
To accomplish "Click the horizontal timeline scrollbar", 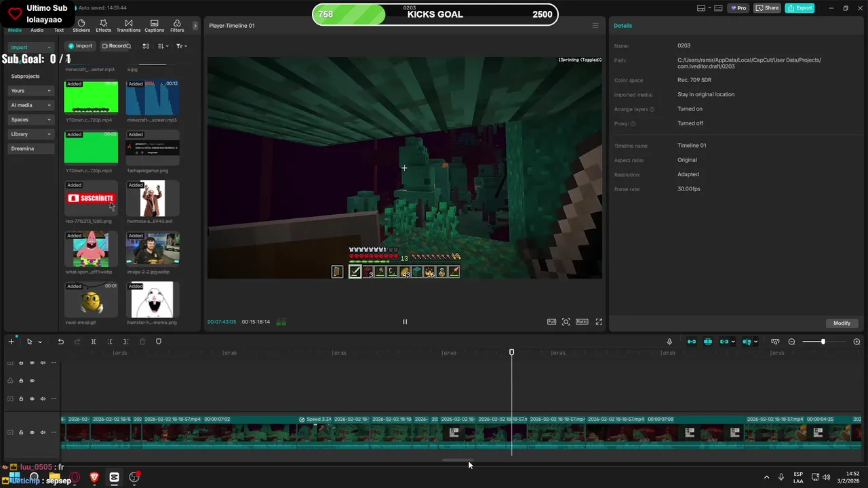I will [x=457, y=460].
